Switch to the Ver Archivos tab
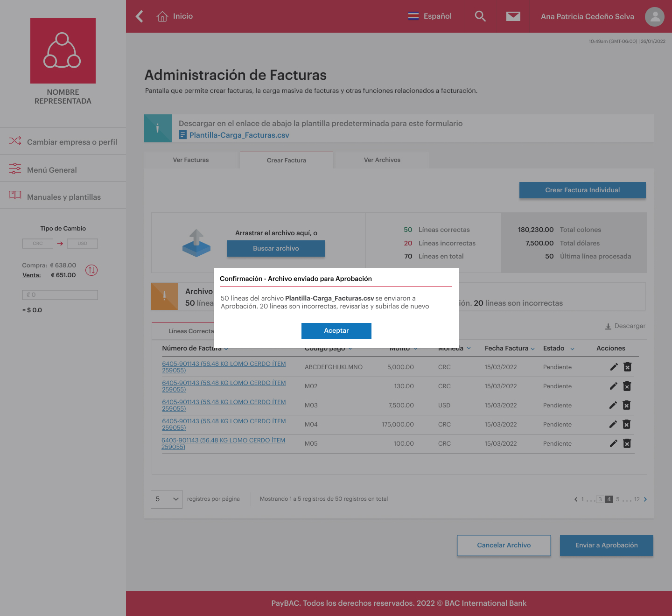The width and height of the screenshot is (672, 616). [382, 160]
